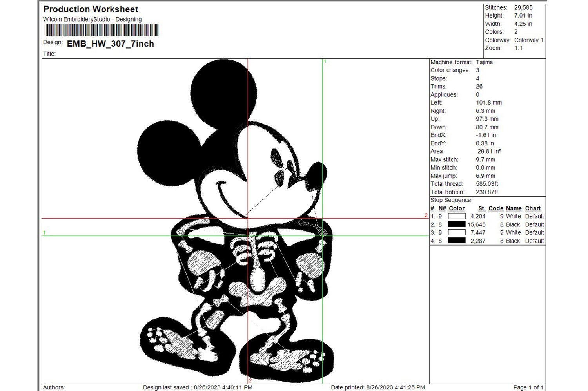Click the "Color" column header

click(x=457, y=208)
